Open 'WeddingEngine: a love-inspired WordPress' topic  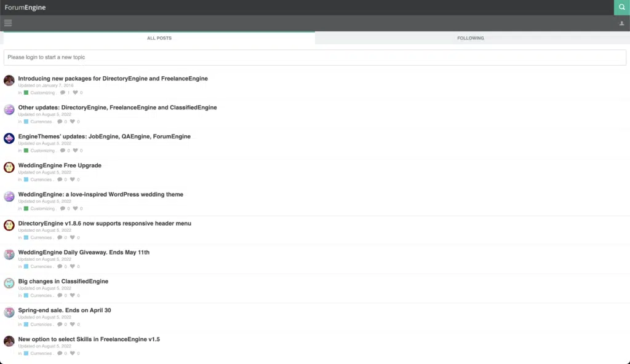coord(100,194)
